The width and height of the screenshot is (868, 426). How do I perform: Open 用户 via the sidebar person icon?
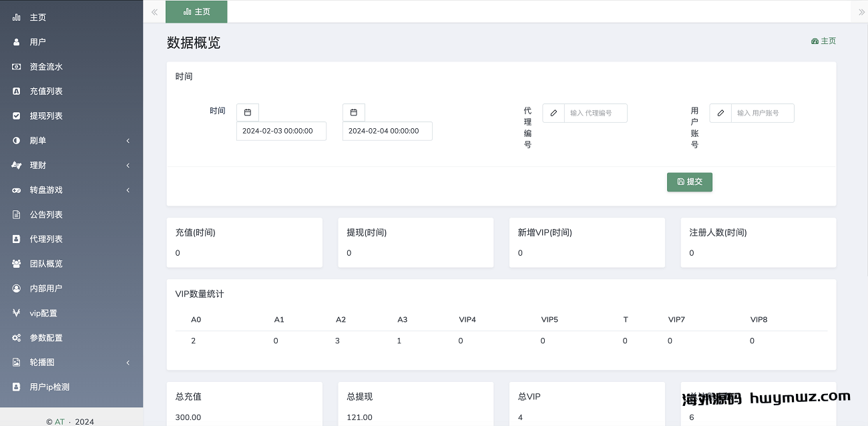point(17,42)
